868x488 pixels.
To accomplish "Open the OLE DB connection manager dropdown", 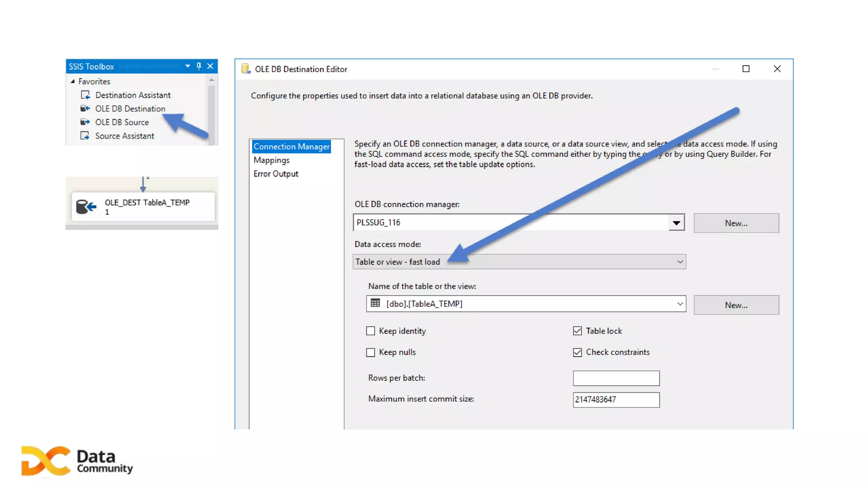I will (x=676, y=223).
